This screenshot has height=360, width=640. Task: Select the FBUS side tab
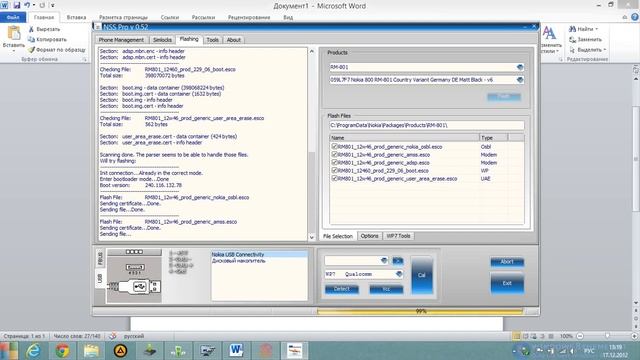100,258
